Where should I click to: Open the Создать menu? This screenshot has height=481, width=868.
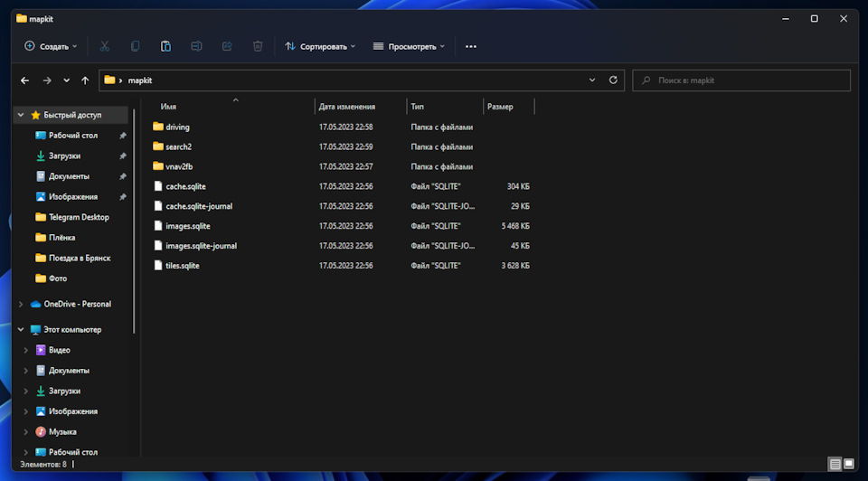tap(51, 46)
